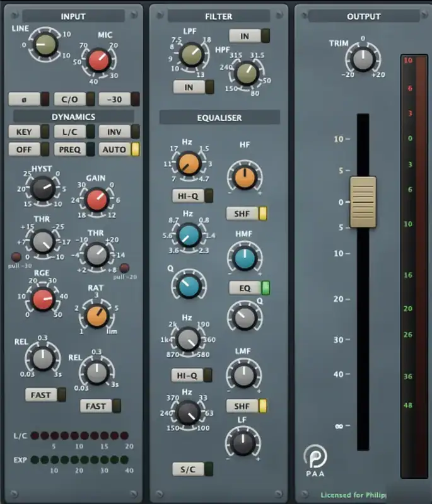Toggle HI-Q below the LMF Hz knob

click(191, 375)
